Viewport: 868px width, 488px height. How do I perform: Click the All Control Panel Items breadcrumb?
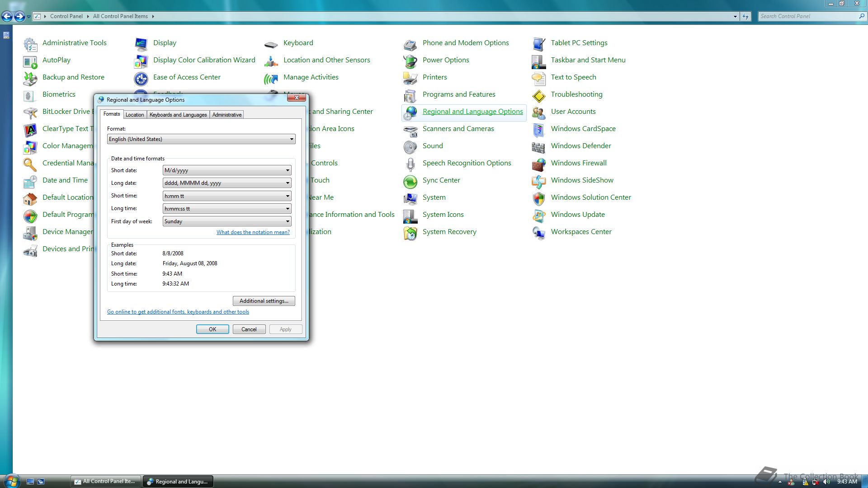pyautogui.click(x=120, y=16)
